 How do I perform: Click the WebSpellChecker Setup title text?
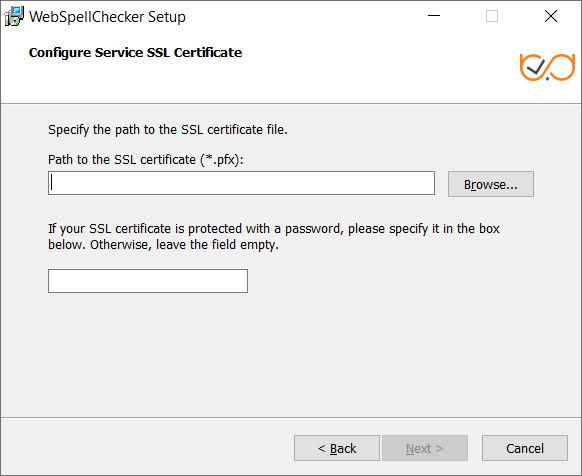tap(107, 17)
